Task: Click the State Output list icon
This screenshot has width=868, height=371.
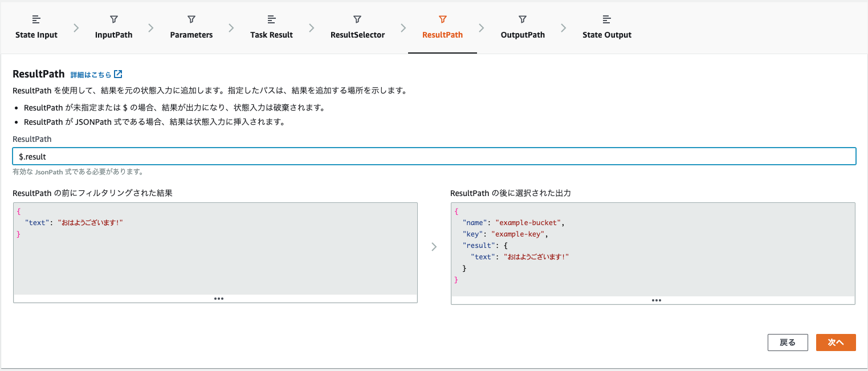Action: point(607,19)
